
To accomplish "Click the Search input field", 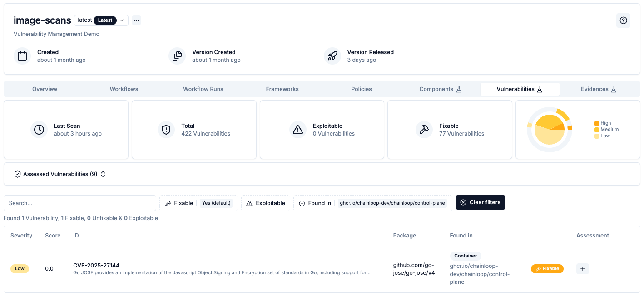I will point(80,203).
